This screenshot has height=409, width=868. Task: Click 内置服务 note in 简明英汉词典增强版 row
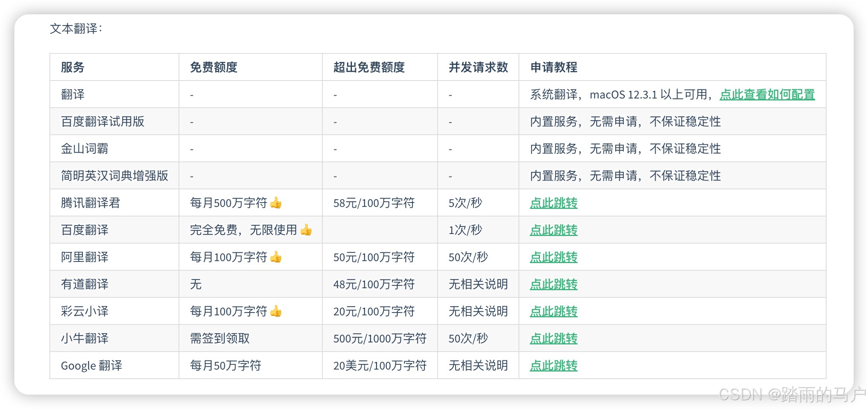tap(625, 176)
